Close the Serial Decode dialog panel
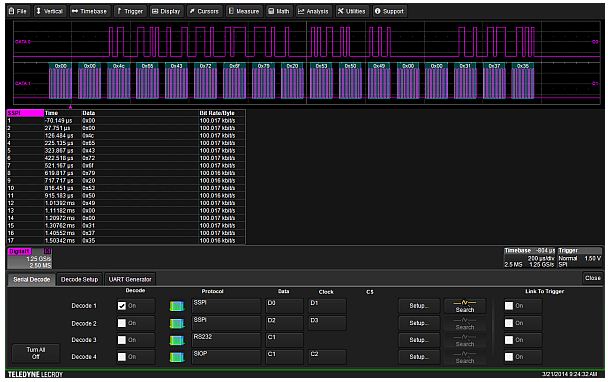 click(x=592, y=278)
